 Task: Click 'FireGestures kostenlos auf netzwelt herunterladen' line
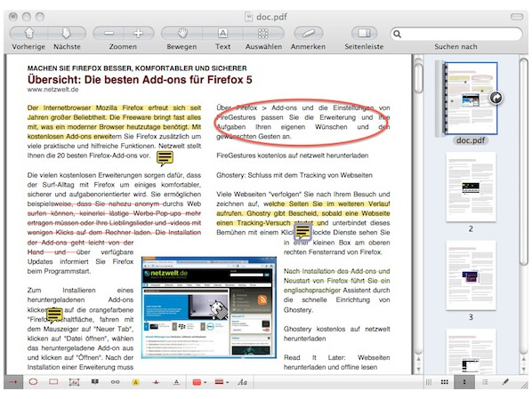pyautogui.click(x=293, y=156)
